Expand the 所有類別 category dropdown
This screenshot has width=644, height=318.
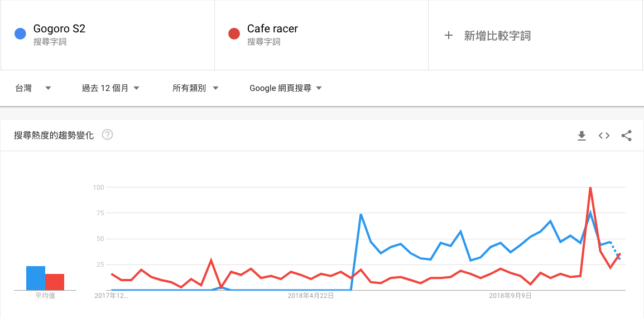coord(195,88)
